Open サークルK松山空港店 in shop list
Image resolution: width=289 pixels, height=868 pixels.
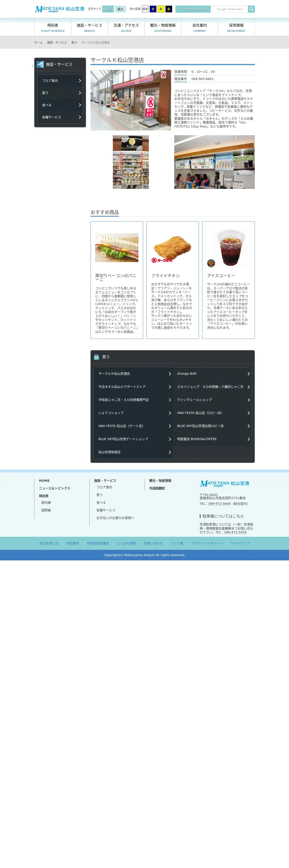tap(133, 374)
